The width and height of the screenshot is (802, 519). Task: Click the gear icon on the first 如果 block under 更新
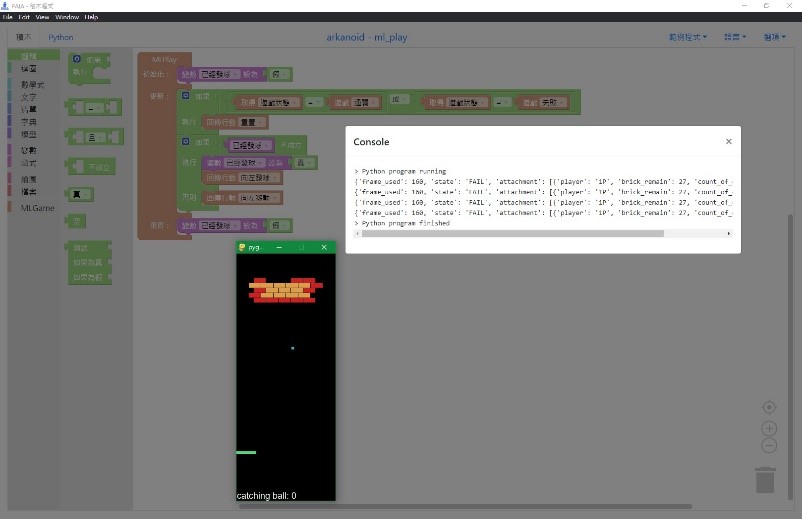pos(186,96)
